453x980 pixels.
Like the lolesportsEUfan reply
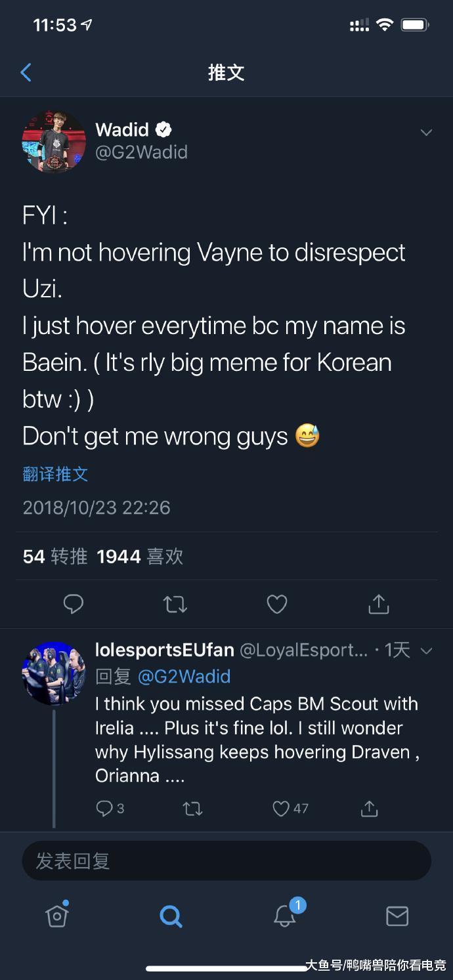click(x=281, y=809)
